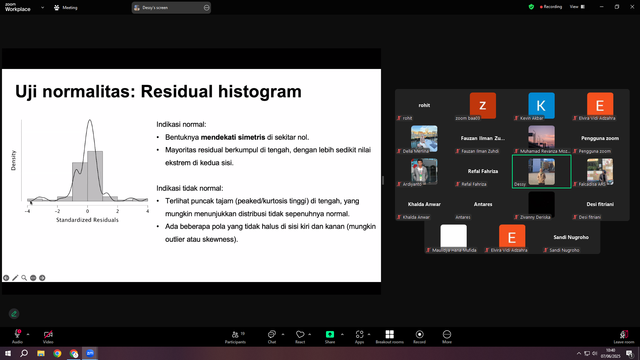640x360 pixels.
Task: Expand chat options arrow beside Chat
Action: point(283,334)
